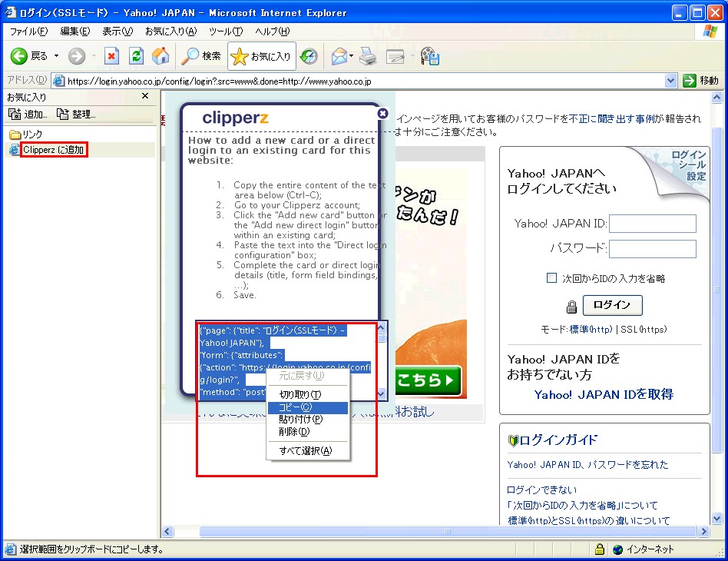Click the page scrollbar down arrow
728x561 pixels.
click(716, 518)
